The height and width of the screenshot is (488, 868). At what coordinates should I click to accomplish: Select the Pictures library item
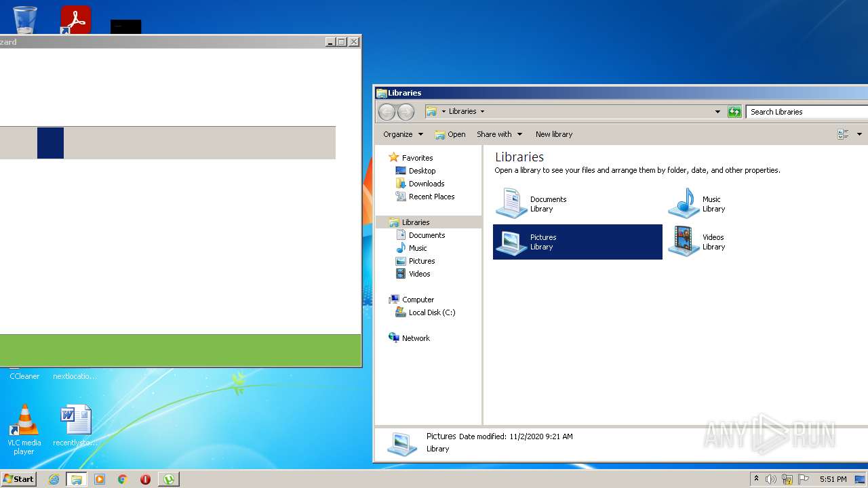click(x=578, y=242)
